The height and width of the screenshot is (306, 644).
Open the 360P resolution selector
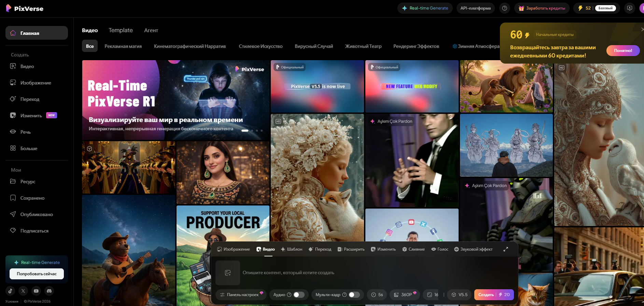click(x=405, y=295)
